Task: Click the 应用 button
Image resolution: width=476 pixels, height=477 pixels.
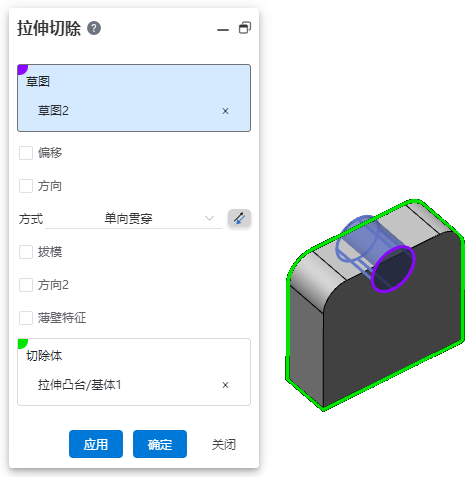Action: [x=96, y=444]
